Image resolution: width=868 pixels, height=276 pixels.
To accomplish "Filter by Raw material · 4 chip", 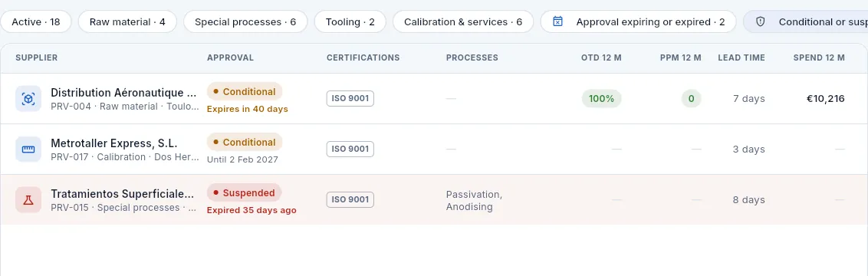I will tap(127, 22).
